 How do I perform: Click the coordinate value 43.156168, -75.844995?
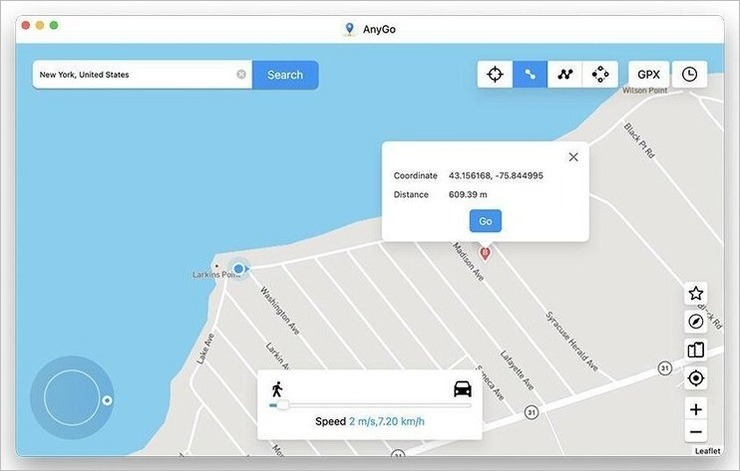pyautogui.click(x=496, y=176)
